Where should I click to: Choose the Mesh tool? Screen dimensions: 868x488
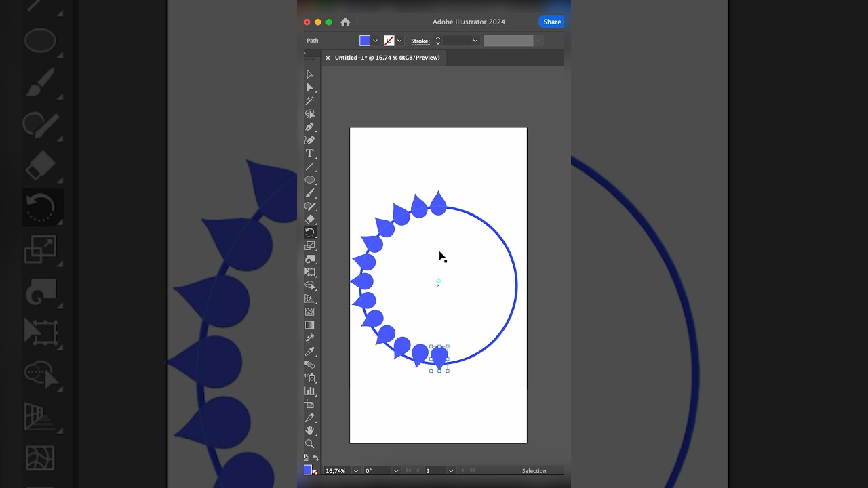pyautogui.click(x=310, y=312)
